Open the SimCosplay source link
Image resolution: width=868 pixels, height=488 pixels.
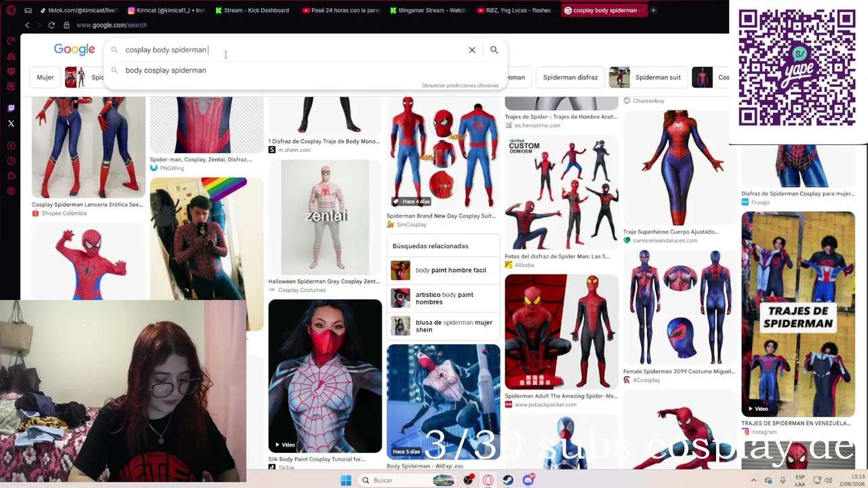pos(406,225)
